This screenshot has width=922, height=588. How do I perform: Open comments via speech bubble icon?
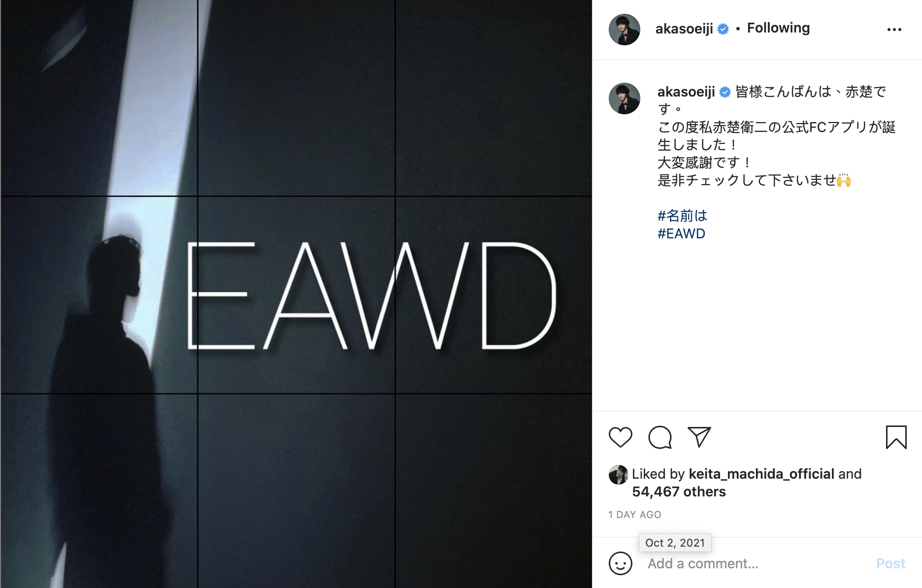tap(660, 437)
